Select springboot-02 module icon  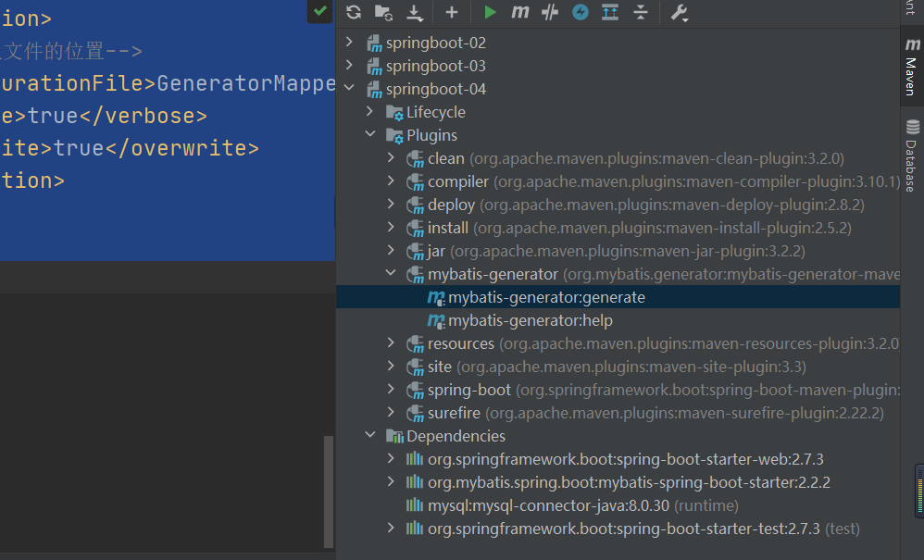374,43
